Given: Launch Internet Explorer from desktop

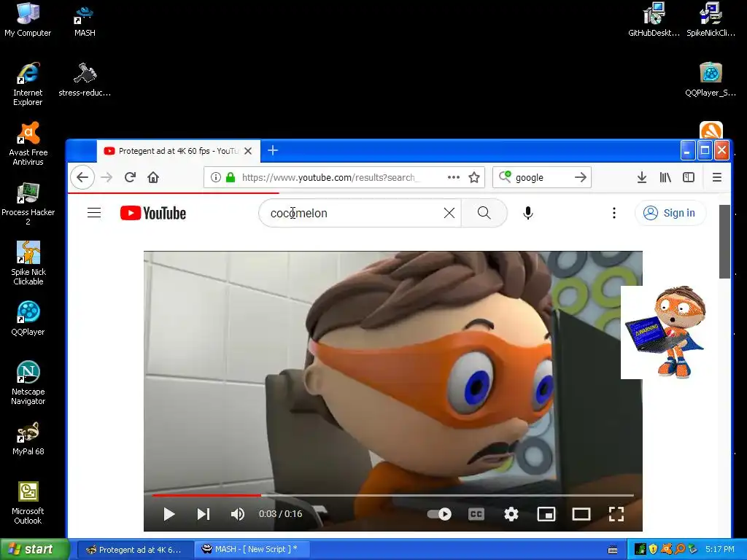Looking at the screenshot, I should point(28,84).
